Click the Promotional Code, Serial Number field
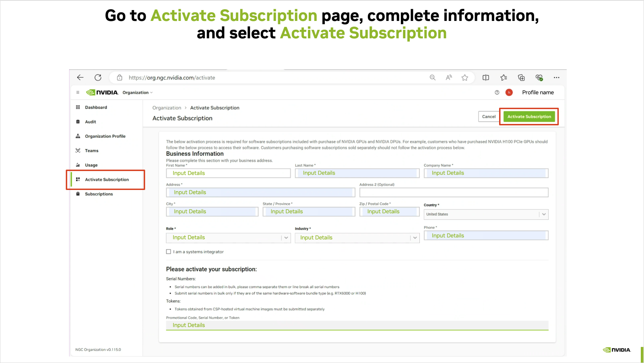This screenshot has width=644, height=363. [x=357, y=325]
